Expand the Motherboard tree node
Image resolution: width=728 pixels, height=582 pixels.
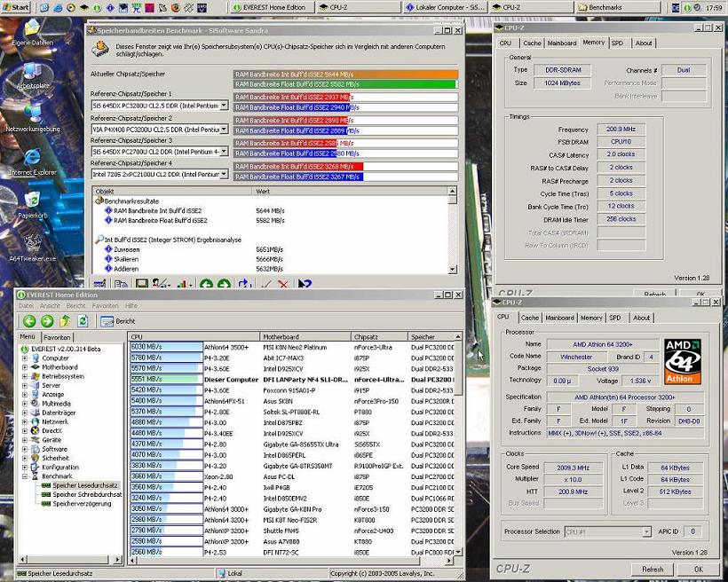coord(25,366)
